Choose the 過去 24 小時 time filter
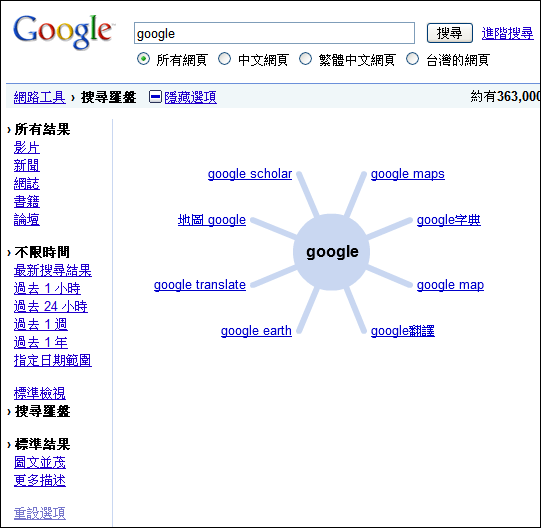541x528 pixels. point(51,306)
